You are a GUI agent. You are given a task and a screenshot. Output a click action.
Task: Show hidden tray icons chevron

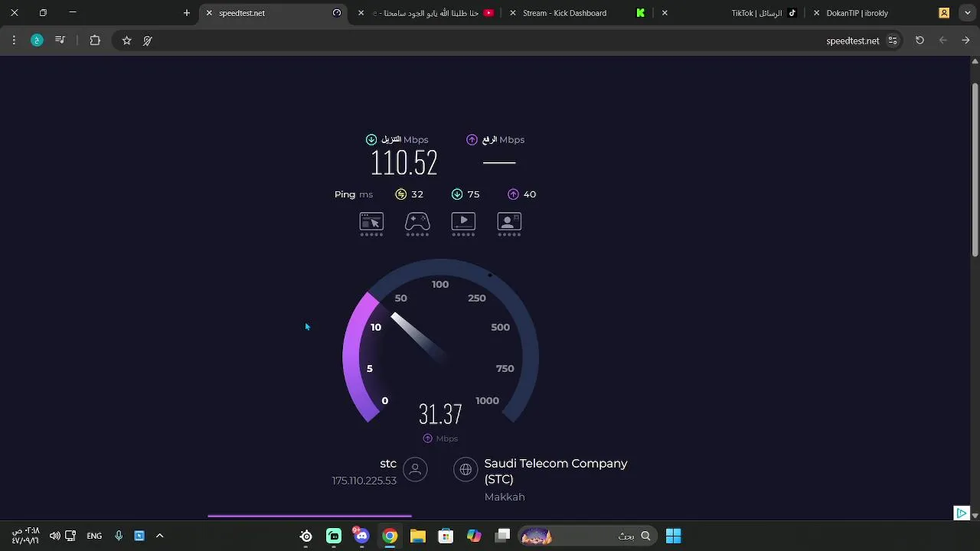tap(159, 536)
